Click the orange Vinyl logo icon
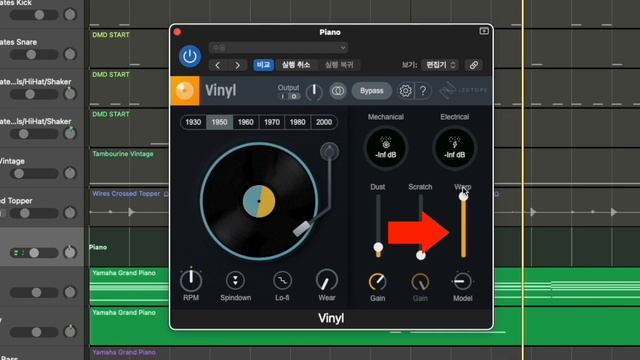This screenshot has width=640, height=360. click(185, 91)
